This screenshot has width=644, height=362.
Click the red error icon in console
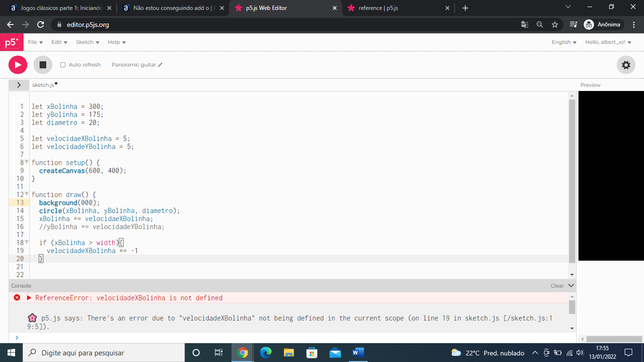point(17,297)
